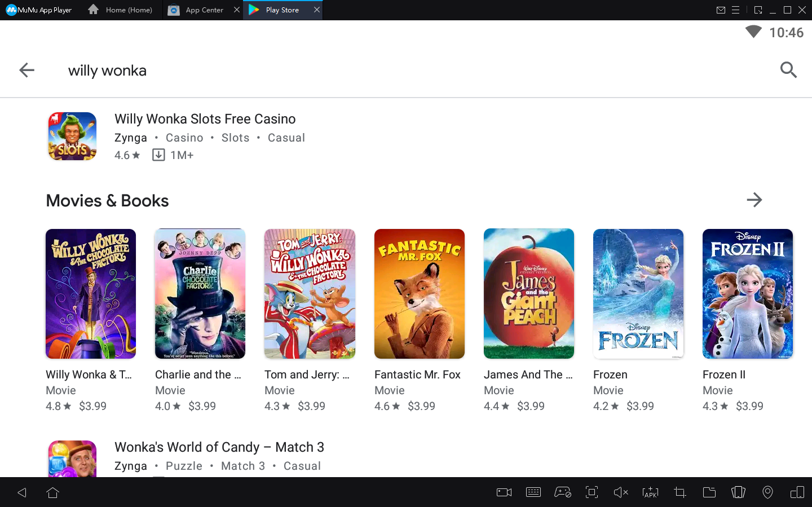Open the Charlie and the Chocolate Factory poster
Image resolution: width=812 pixels, height=507 pixels.
click(200, 294)
